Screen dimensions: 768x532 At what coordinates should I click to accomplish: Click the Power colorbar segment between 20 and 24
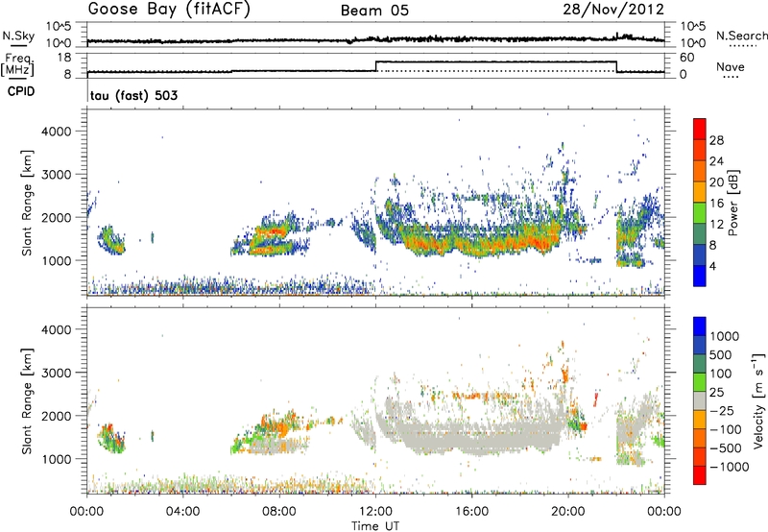pyautogui.click(x=700, y=171)
